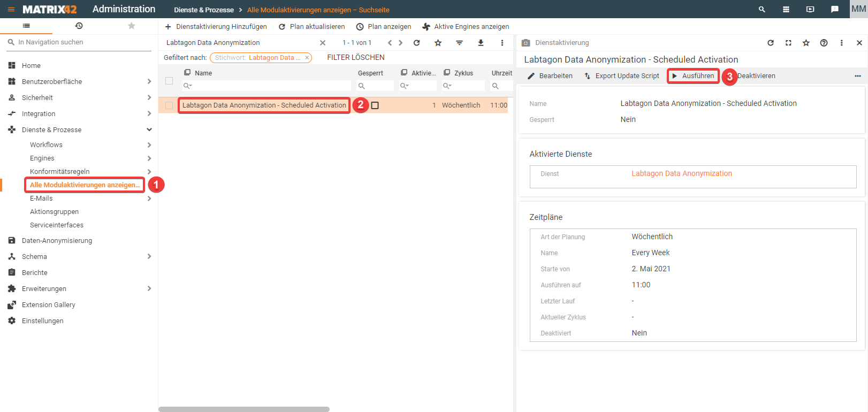Switch to favorites star tab
Screen dimensions: 868x412
(x=132, y=26)
